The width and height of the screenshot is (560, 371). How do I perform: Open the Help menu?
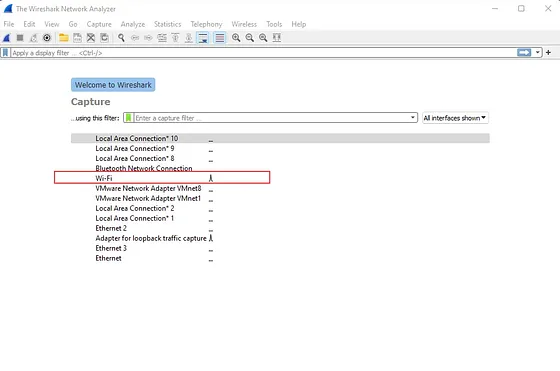click(299, 24)
